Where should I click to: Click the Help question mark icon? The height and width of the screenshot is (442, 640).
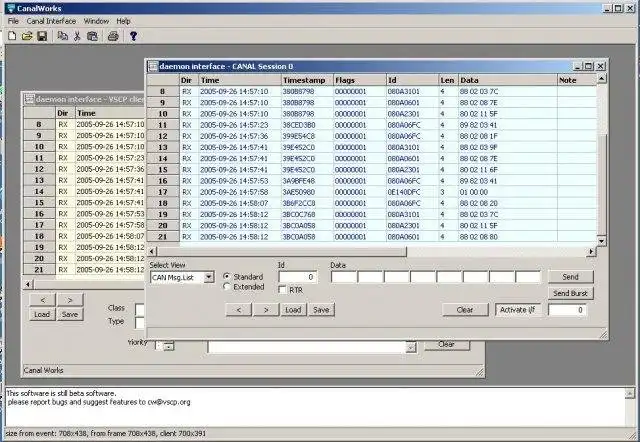[x=133, y=36]
